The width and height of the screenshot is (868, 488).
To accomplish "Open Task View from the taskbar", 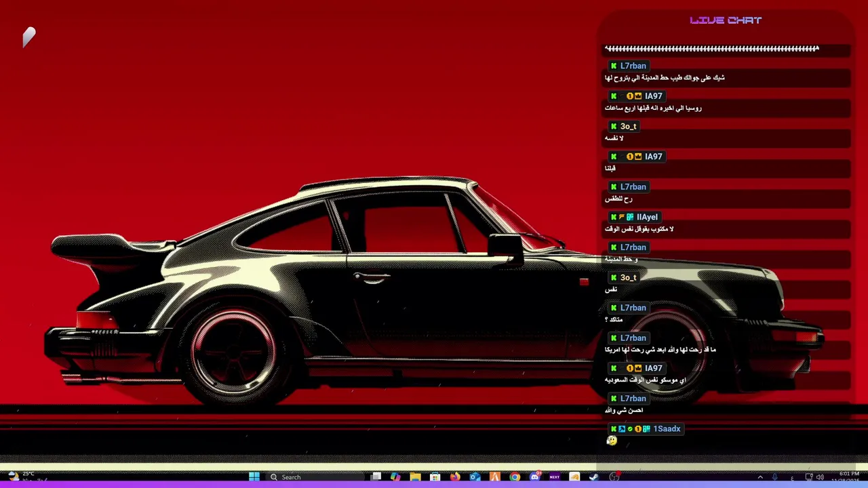I will coord(376,477).
